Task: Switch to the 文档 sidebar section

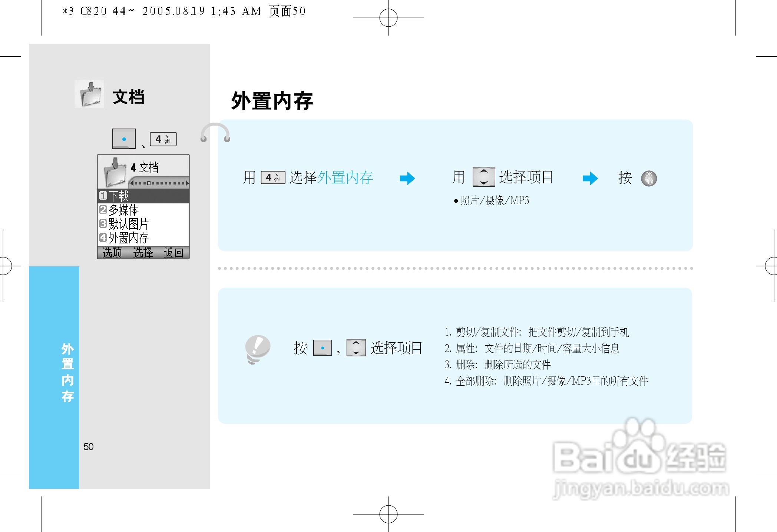Action: point(129,96)
